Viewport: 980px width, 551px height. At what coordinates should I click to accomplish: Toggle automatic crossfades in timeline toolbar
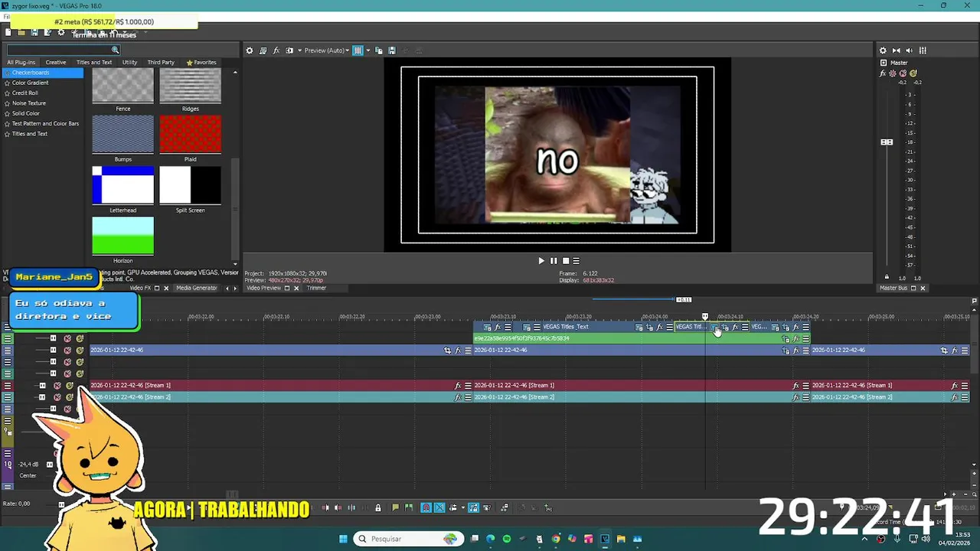[439, 507]
